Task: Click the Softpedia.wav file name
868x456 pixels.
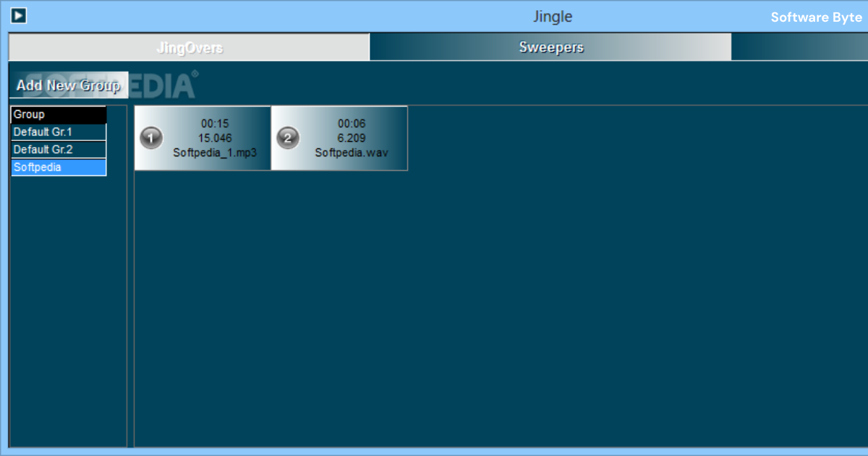Action: coord(352,153)
